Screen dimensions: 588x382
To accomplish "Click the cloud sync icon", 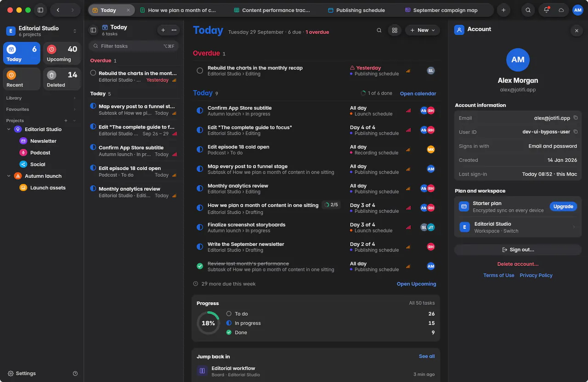I will point(561,10).
